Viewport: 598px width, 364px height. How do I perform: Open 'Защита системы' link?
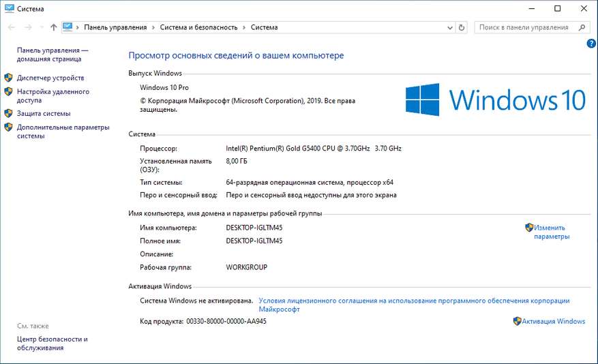coord(44,113)
